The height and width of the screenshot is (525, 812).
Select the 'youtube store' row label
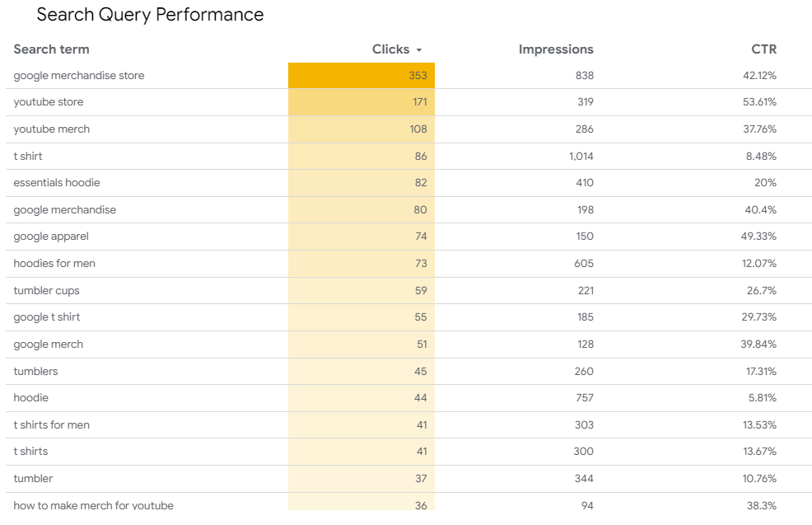(x=49, y=102)
